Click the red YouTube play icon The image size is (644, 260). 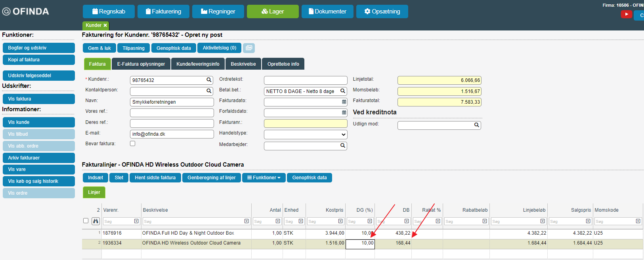627,14
